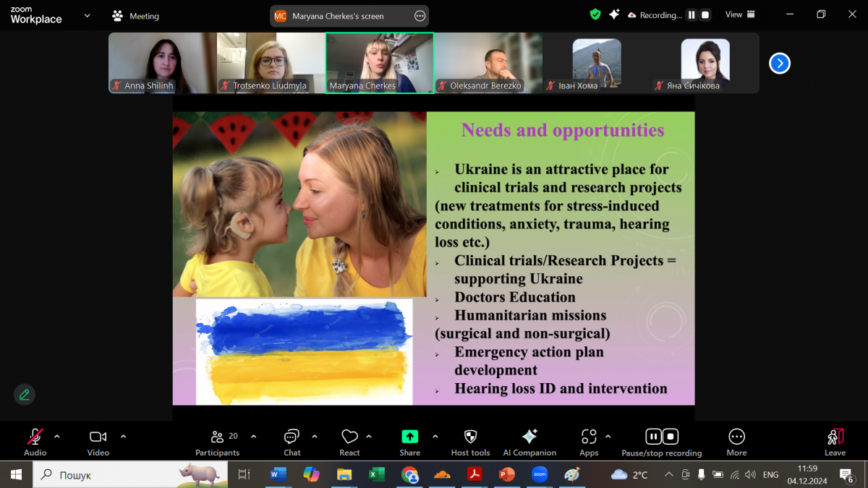Open the Participants list
868x488 pixels.
click(217, 437)
